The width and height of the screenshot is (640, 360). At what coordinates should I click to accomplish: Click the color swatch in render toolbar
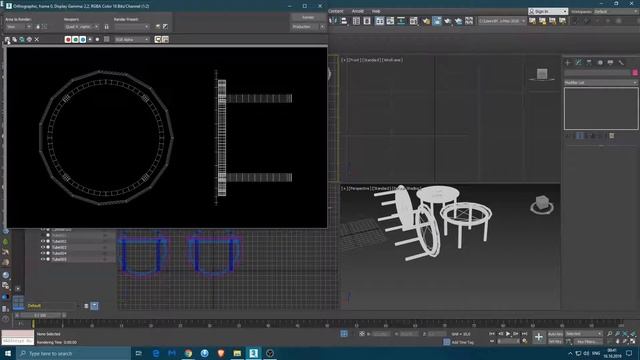[x=107, y=39]
